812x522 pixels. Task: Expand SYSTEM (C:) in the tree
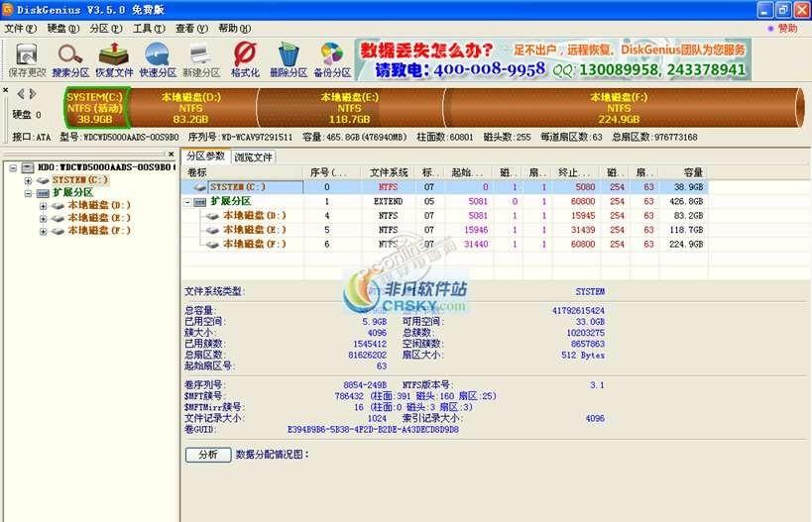(28, 180)
